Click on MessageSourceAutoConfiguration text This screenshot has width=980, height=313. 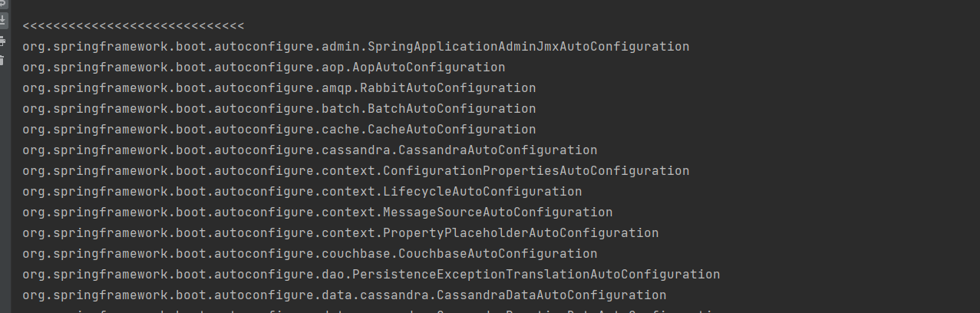pyautogui.click(x=318, y=213)
